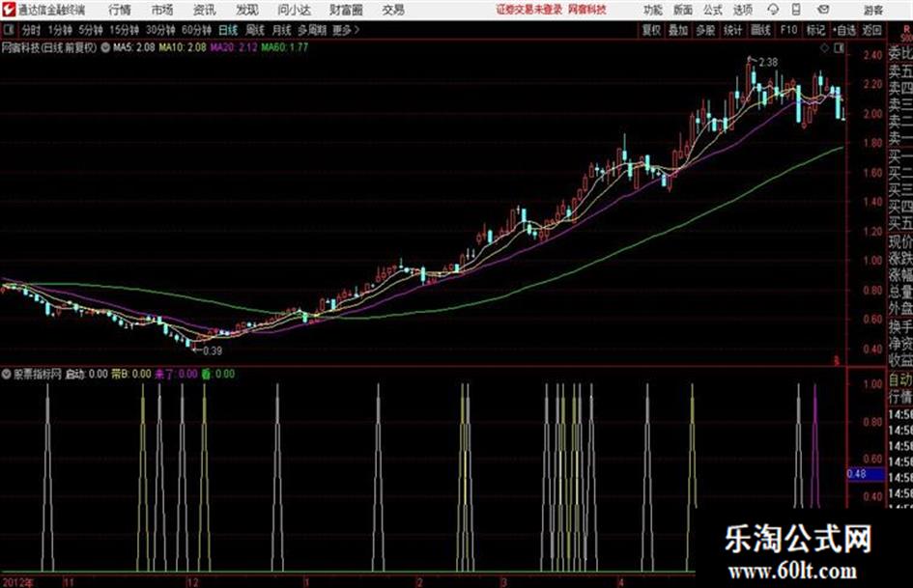
Task: Click the 2.38 high price marker
Action: [x=768, y=63]
